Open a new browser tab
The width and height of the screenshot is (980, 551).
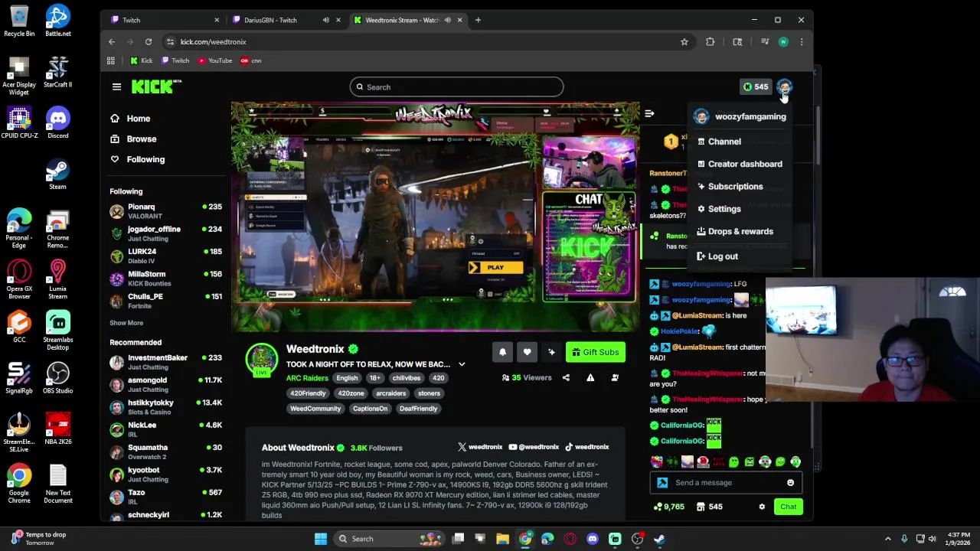tap(478, 20)
